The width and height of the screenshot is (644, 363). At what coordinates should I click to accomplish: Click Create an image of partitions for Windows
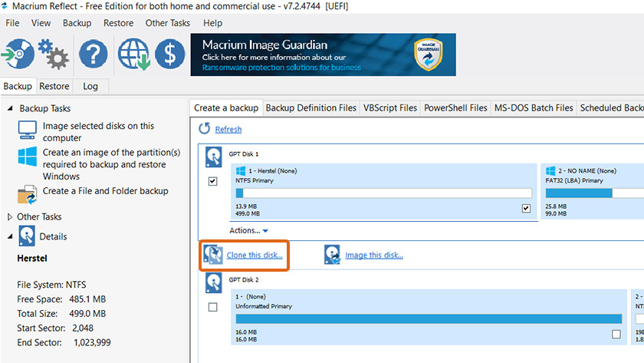(111, 164)
